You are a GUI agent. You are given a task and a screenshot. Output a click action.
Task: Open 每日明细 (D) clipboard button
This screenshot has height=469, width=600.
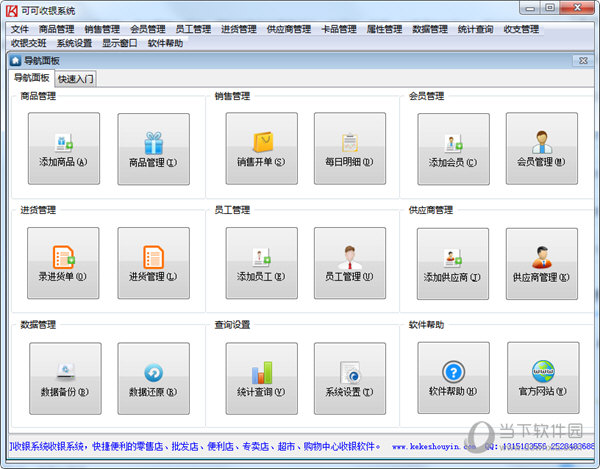point(350,148)
